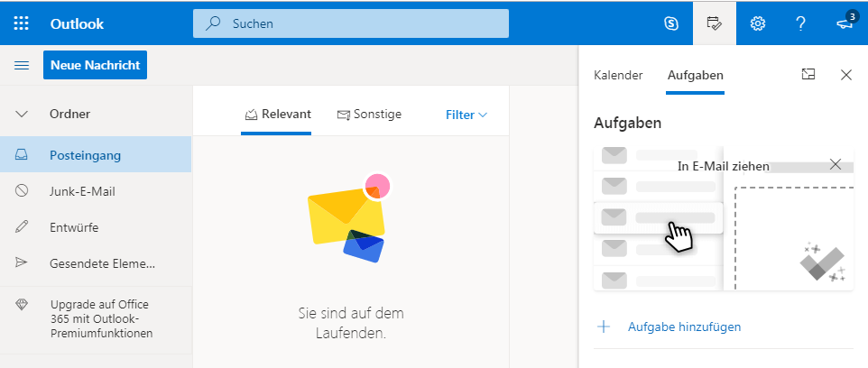Click Neue Nachricht button

pyautogui.click(x=96, y=65)
